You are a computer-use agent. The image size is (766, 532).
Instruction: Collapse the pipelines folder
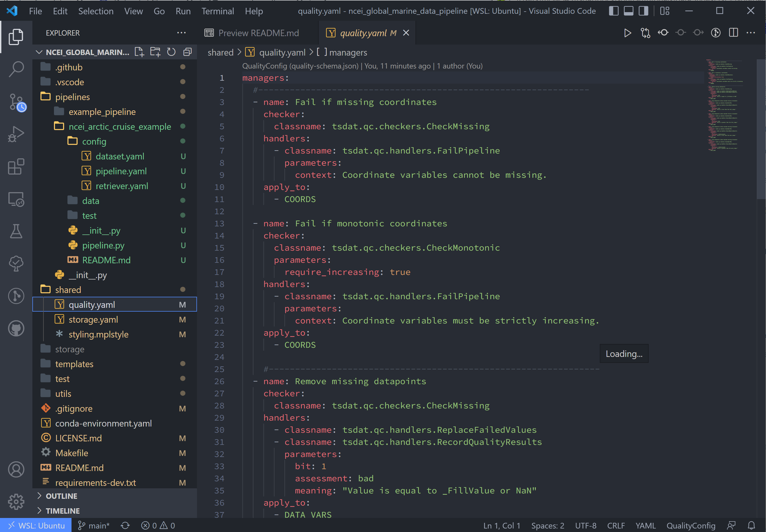point(115,97)
